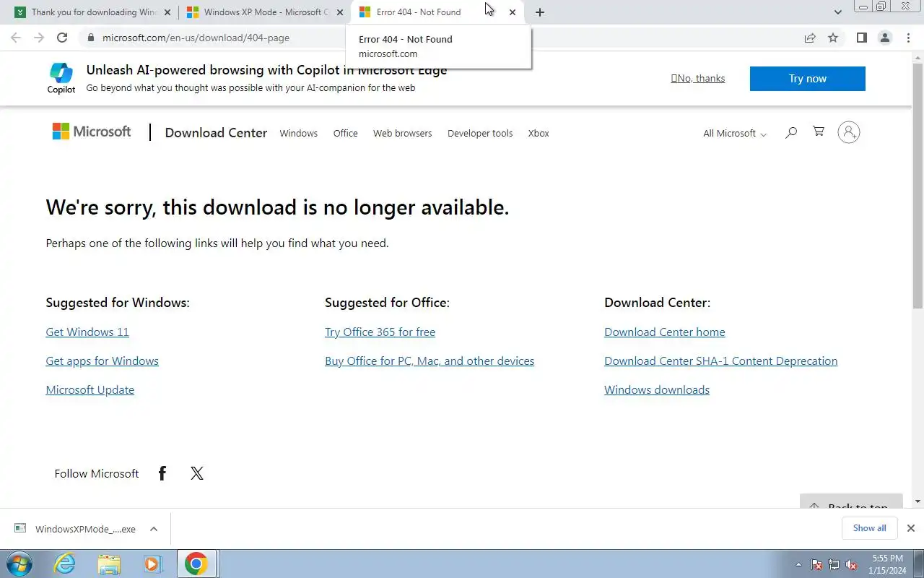The height and width of the screenshot is (578, 924).
Task: Open the Chrome profile avatar
Action: pyautogui.click(x=884, y=38)
